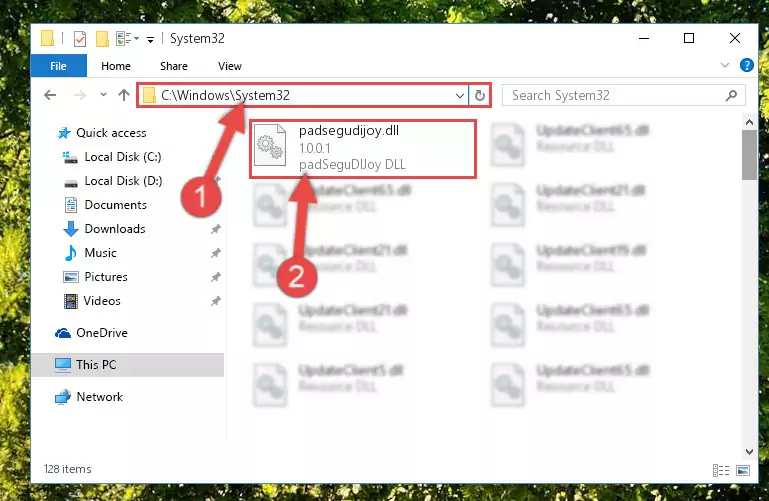Close the System32 window
769x501 pixels.
[x=734, y=38]
